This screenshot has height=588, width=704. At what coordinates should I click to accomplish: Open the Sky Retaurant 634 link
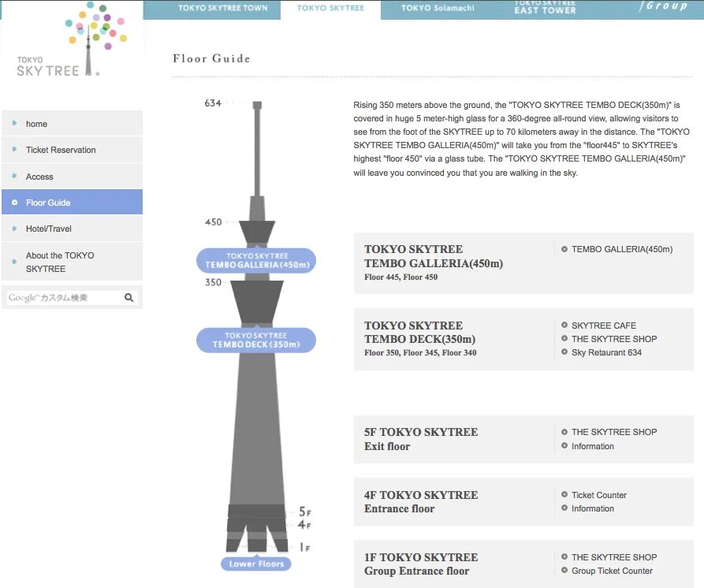pyautogui.click(x=606, y=352)
